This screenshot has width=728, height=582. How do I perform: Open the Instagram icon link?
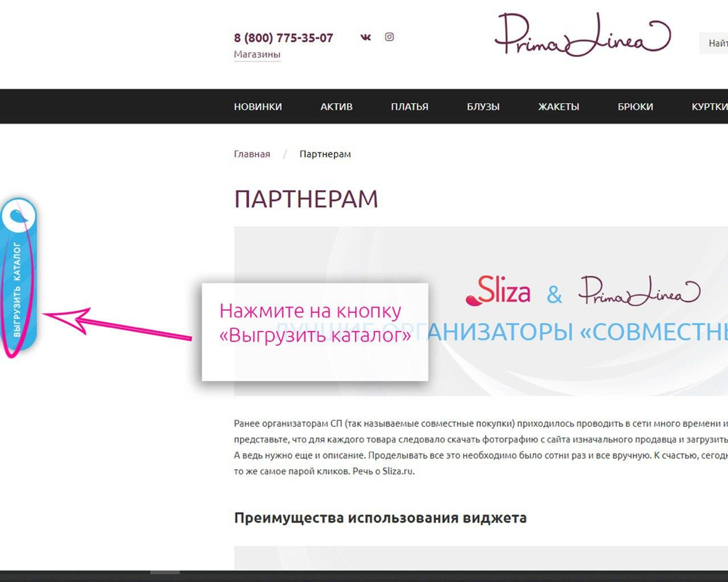pos(389,37)
